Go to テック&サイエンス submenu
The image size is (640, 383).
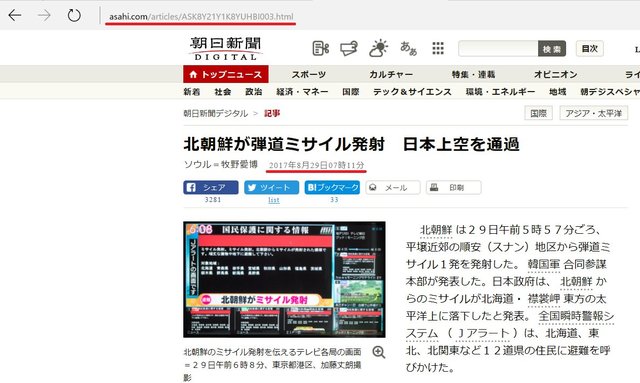(412, 92)
